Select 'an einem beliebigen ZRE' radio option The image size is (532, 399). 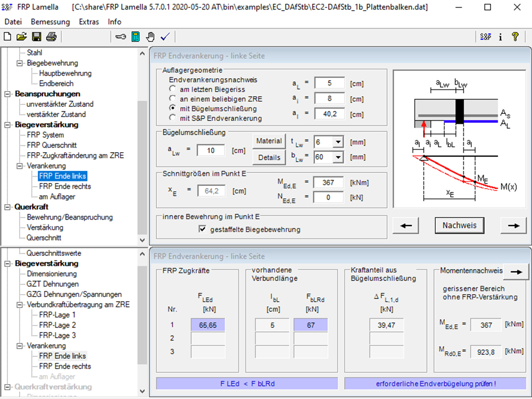pyautogui.click(x=173, y=98)
